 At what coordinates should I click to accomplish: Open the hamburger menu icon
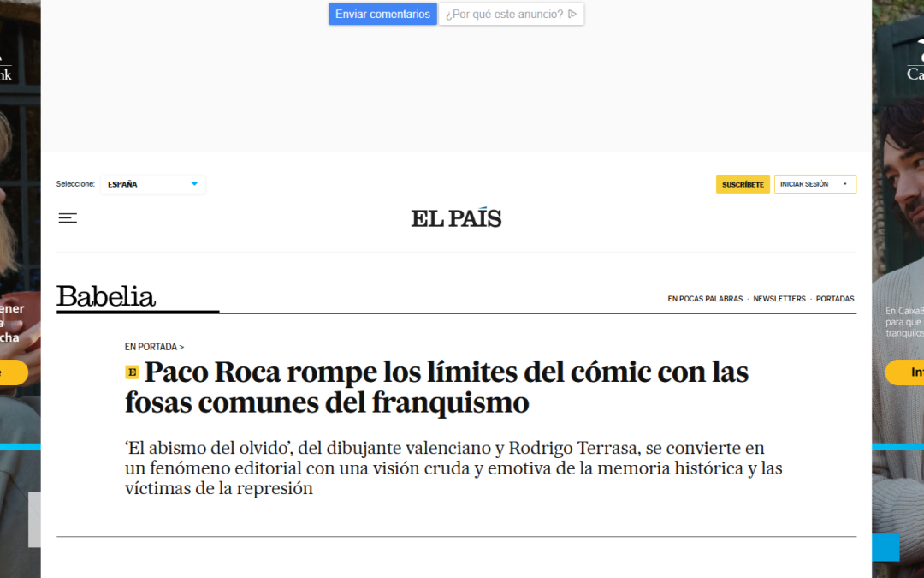point(68,218)
